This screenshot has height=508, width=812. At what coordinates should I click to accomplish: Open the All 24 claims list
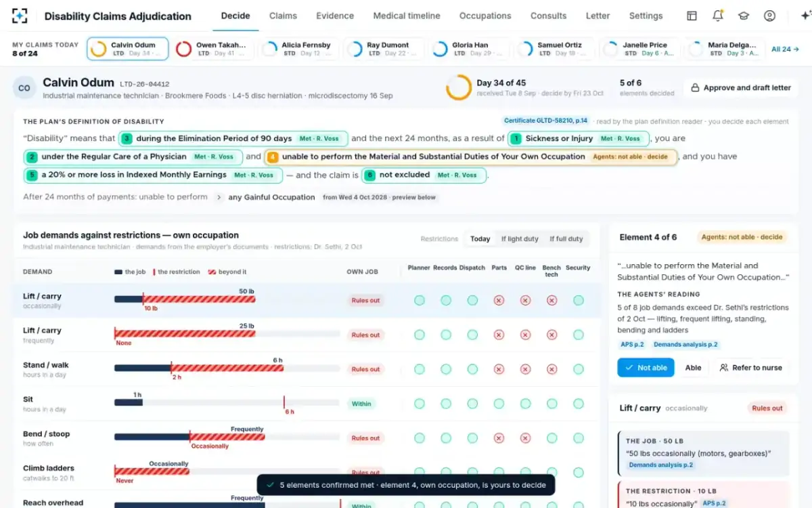click(x=785, y=49)
